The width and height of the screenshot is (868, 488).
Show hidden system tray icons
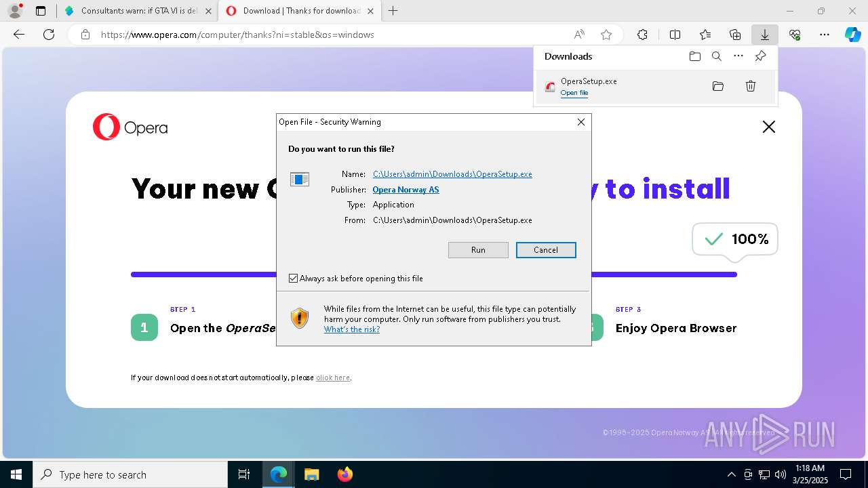pyautogui.click(x=731, y=474)
